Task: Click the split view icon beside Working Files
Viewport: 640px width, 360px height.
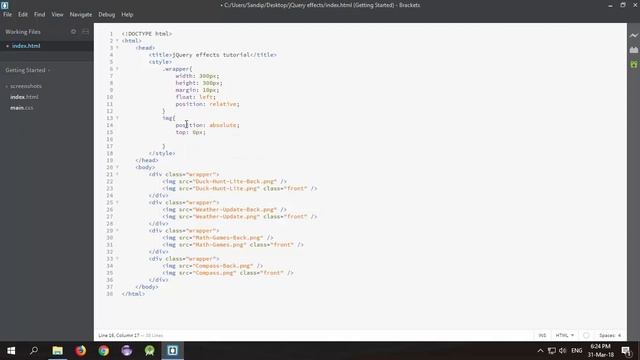Action: 85,31
